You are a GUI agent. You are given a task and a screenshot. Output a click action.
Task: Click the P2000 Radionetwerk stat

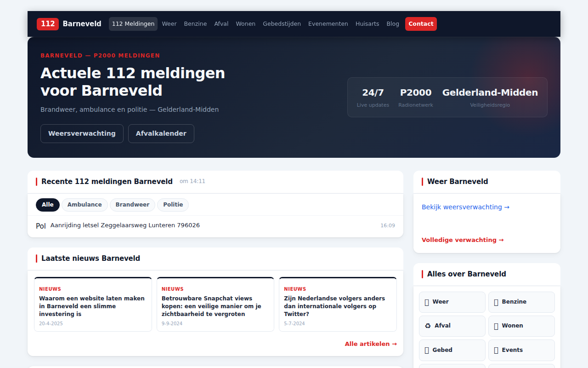pyautogui.click(x=416, y=98)
